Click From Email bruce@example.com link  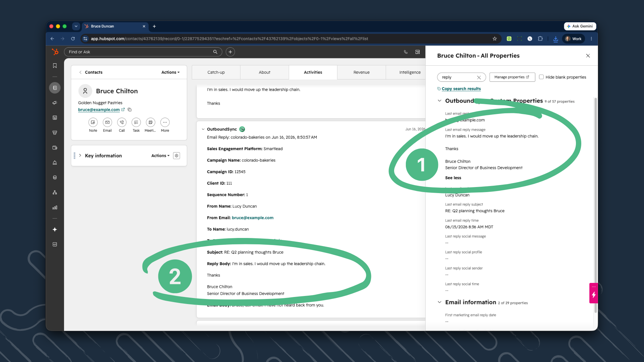(x=253, y=218)
